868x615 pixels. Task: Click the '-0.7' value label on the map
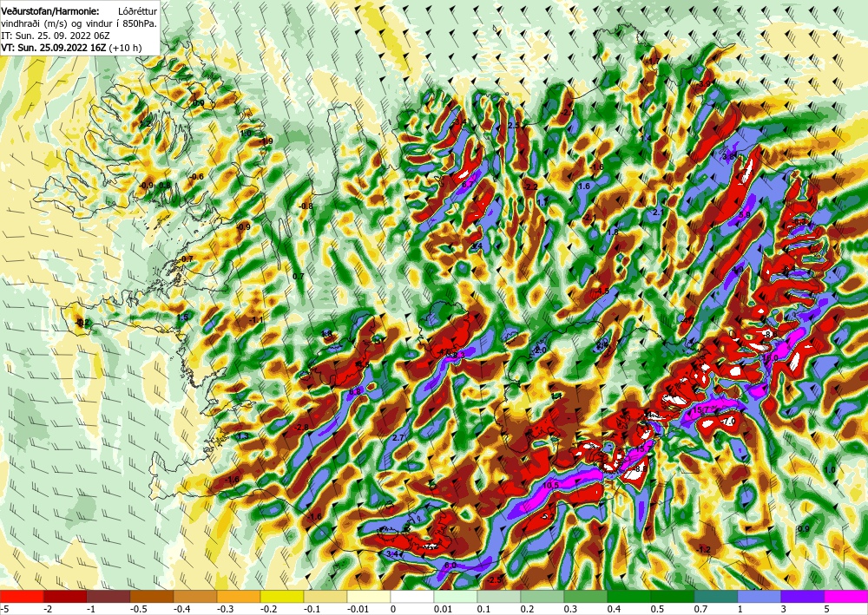[x=187, y=258]
